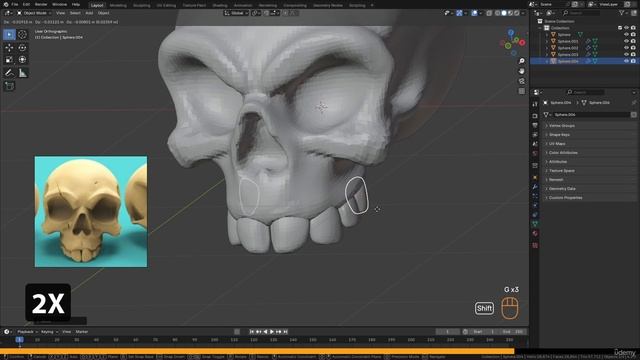This screenshot has height=360, width=640.
Task: Open Modifiers wrench properties tab
Action: click(x=535, y=187)
